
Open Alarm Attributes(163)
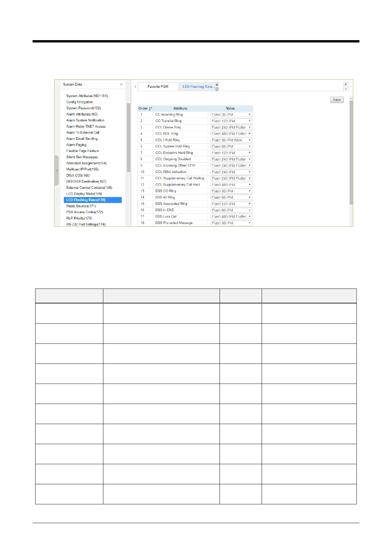pyautogui.click(x=82, y=114)
